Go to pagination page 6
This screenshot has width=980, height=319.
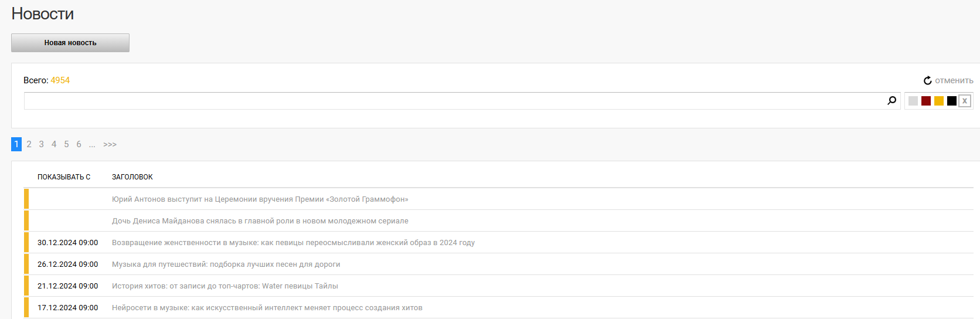[79, 144]
